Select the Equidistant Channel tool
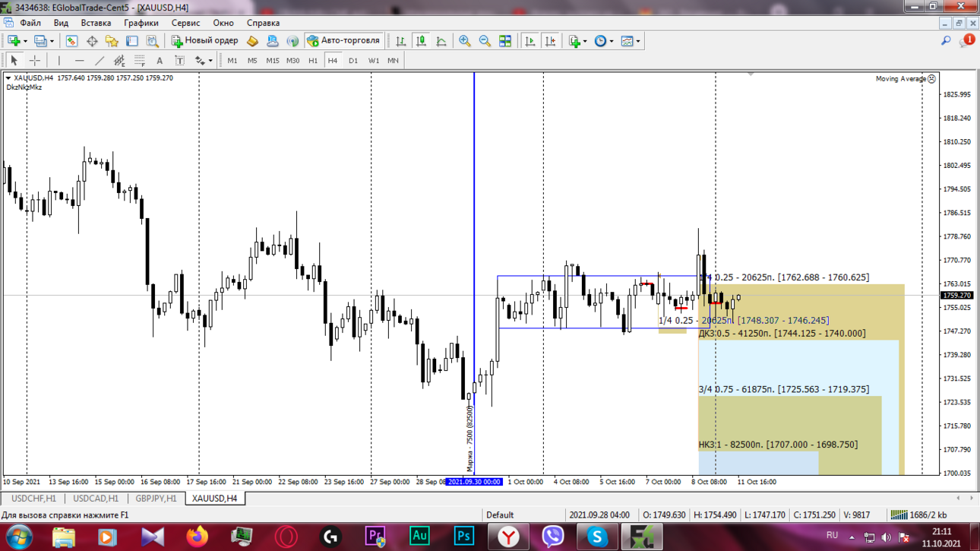980x551 pixels. coord(119,61)
